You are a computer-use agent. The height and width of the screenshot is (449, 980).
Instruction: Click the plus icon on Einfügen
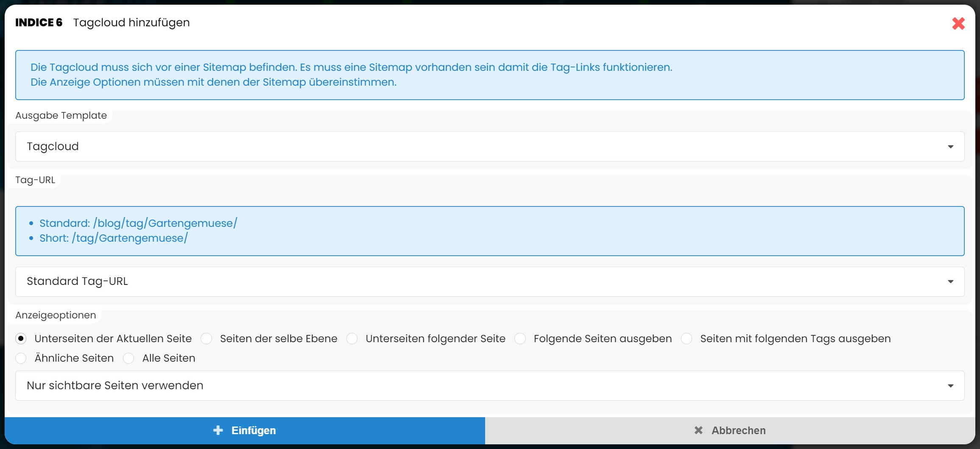[218, 430]
